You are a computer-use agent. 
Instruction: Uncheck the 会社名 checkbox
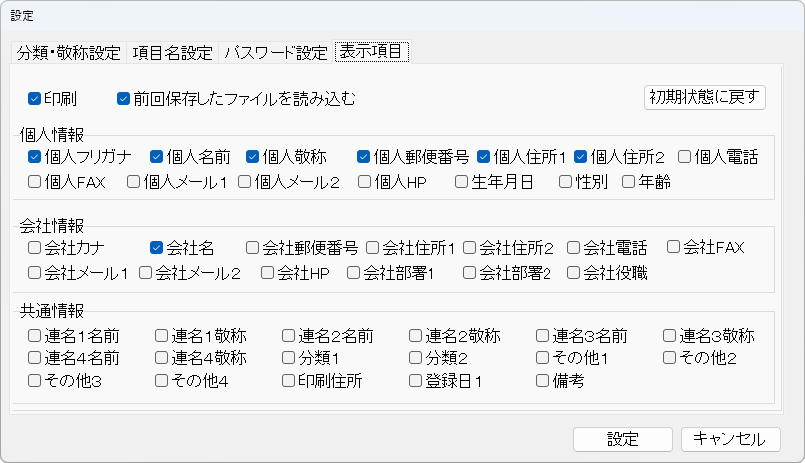point(157,247)
